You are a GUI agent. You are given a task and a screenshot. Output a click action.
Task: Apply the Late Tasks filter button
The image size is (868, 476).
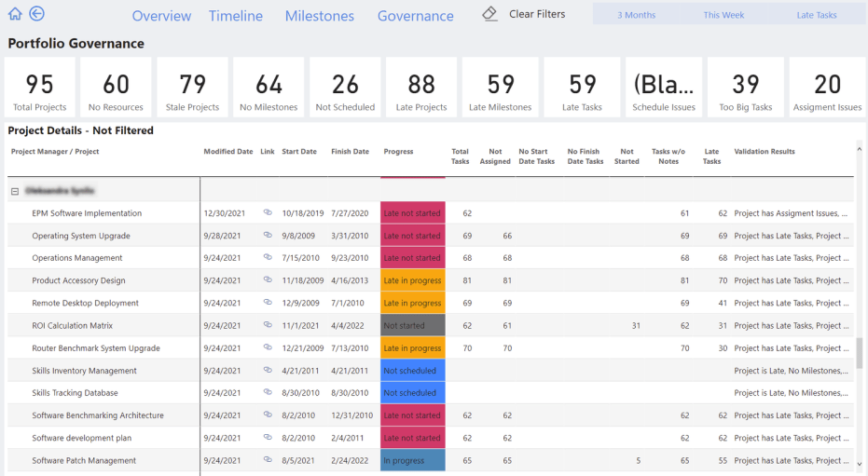pos(817,15)
